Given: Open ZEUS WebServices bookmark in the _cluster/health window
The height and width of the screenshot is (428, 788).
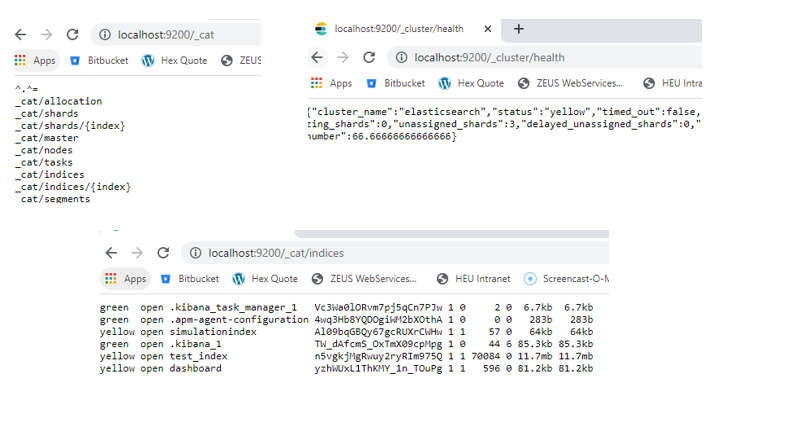Looking at the screenshot, I should (572, 84).
